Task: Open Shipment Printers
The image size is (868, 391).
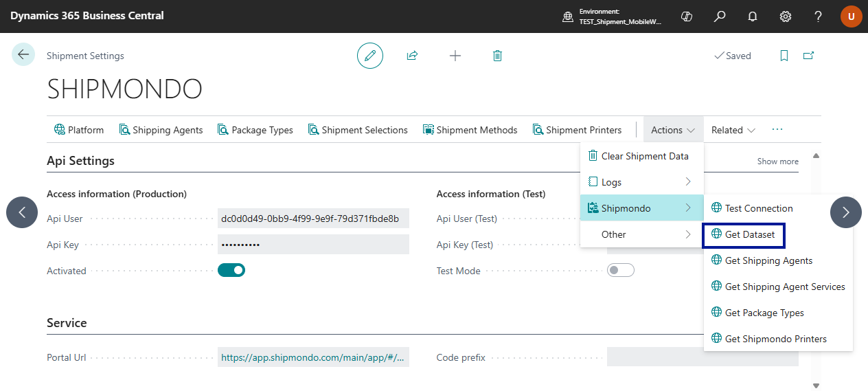Action: 577,130
